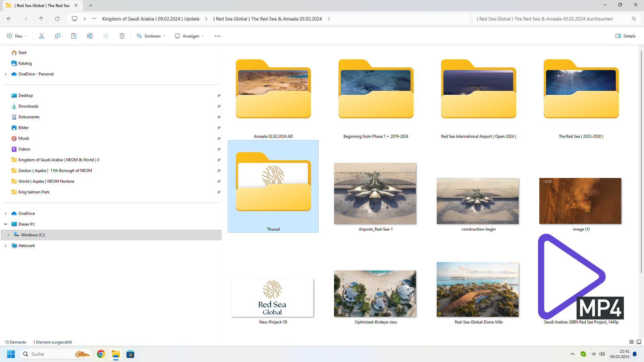Toggle pin next to World ( Aqaba ) NEOM Norlana

[219, 181]
